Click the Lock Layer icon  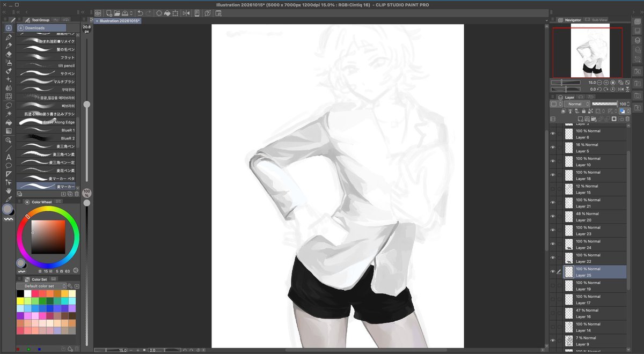point(585,111)
